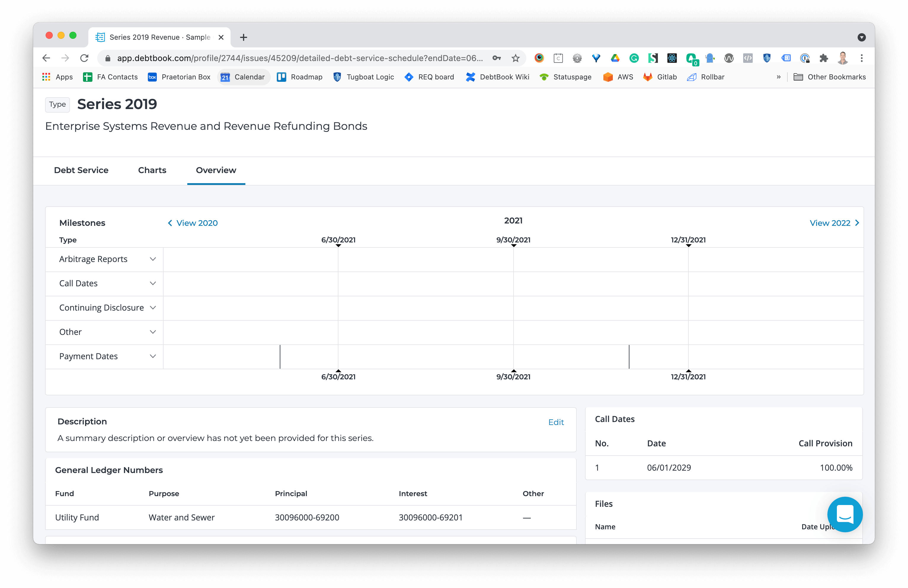This screenshot has height=588, width=908.
Task: Open the blue ghost extension icon
Action: [710, 58]
